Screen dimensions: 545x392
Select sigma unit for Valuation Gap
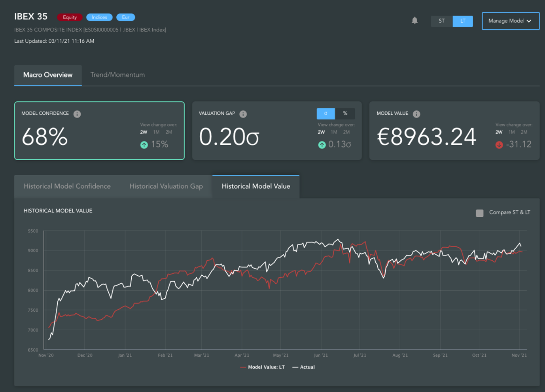click(x=326, y=114)
